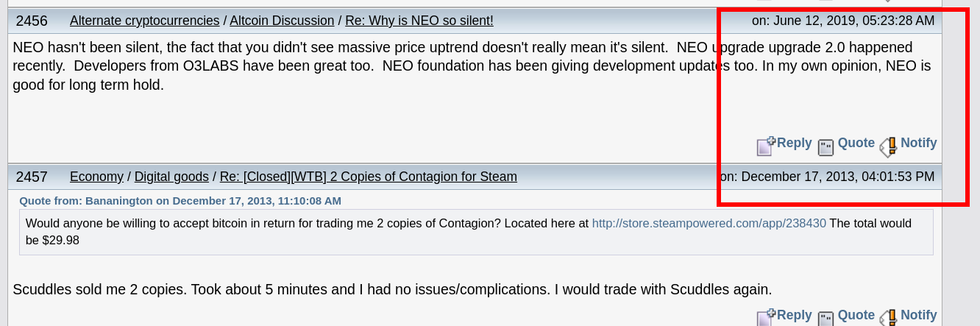Click the vertical scrollbar on the right edge
Viewport: 980px width, 326px height.
[961, 163]
